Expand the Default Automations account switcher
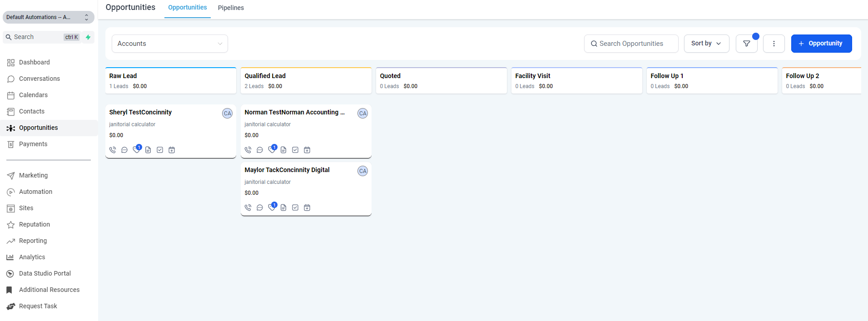 (x=48, y=17)
